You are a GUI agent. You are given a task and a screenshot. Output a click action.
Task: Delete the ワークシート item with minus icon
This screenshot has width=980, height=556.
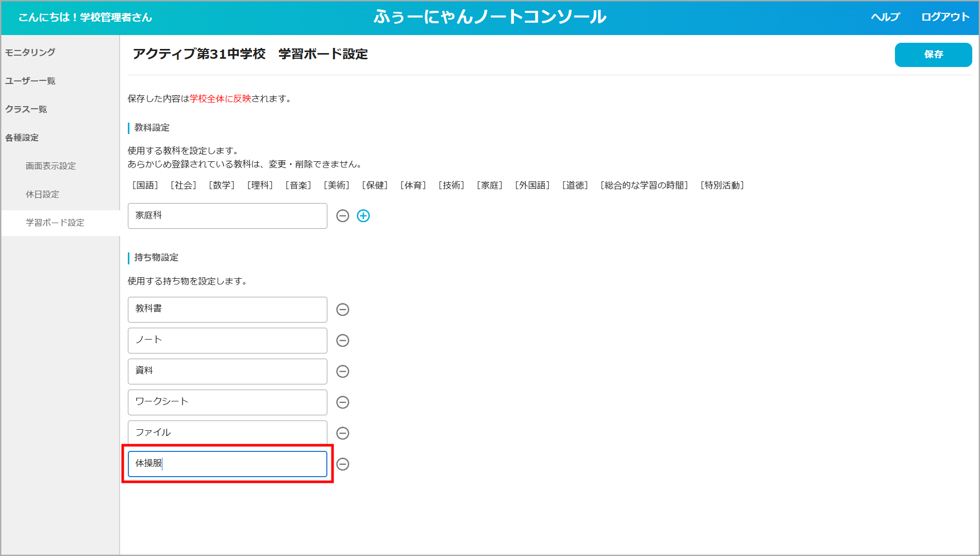coord(343,402)
